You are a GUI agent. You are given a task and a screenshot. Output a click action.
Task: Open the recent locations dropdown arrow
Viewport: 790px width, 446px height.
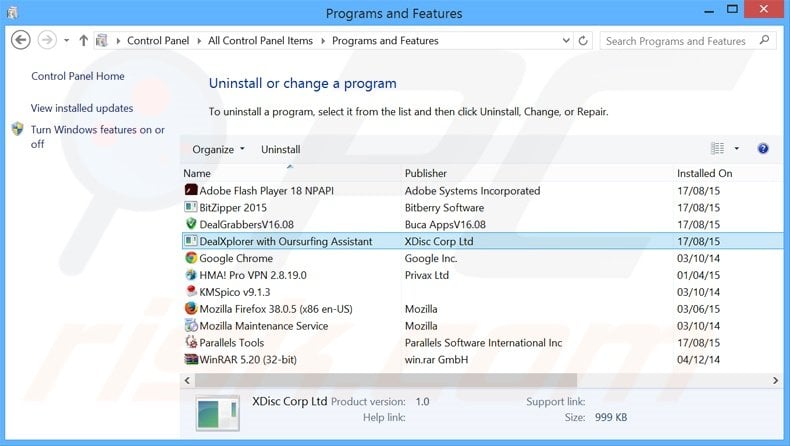[66, 40]
